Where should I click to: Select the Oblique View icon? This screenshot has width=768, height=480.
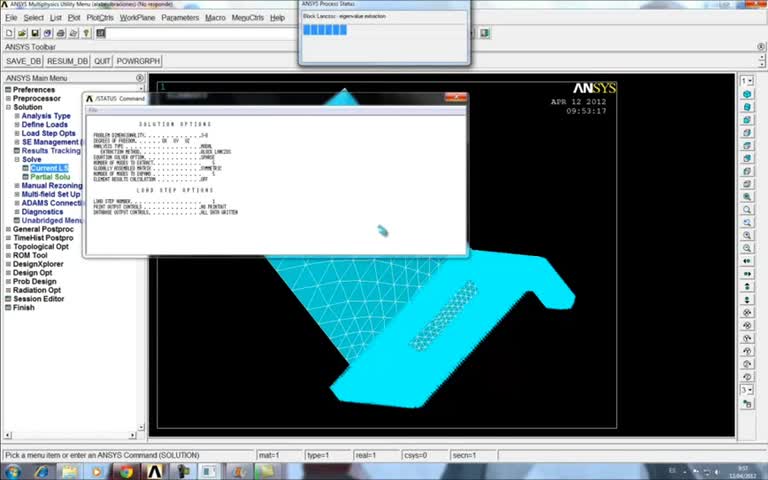[x=747, y=107]
